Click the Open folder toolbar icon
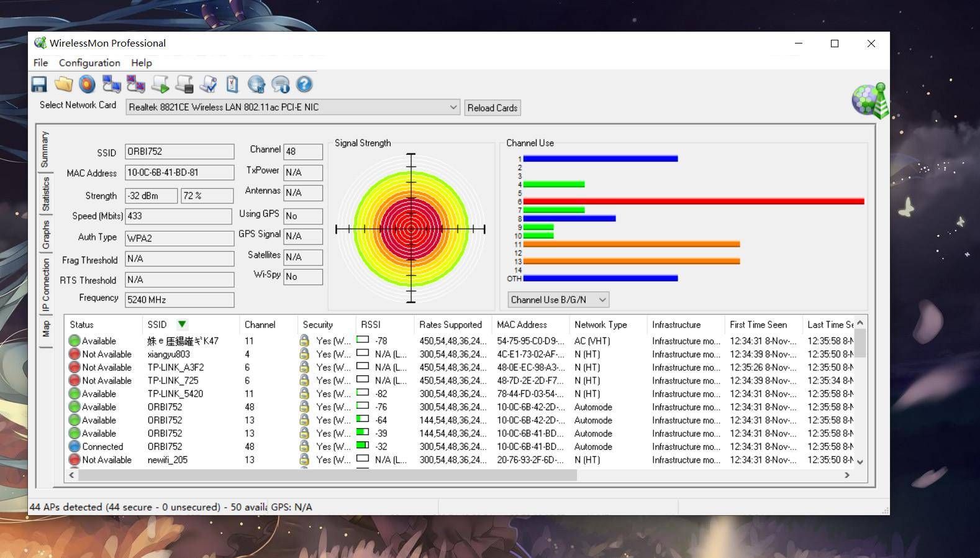Screen dimensions: 980x558 tap(63, 85)
